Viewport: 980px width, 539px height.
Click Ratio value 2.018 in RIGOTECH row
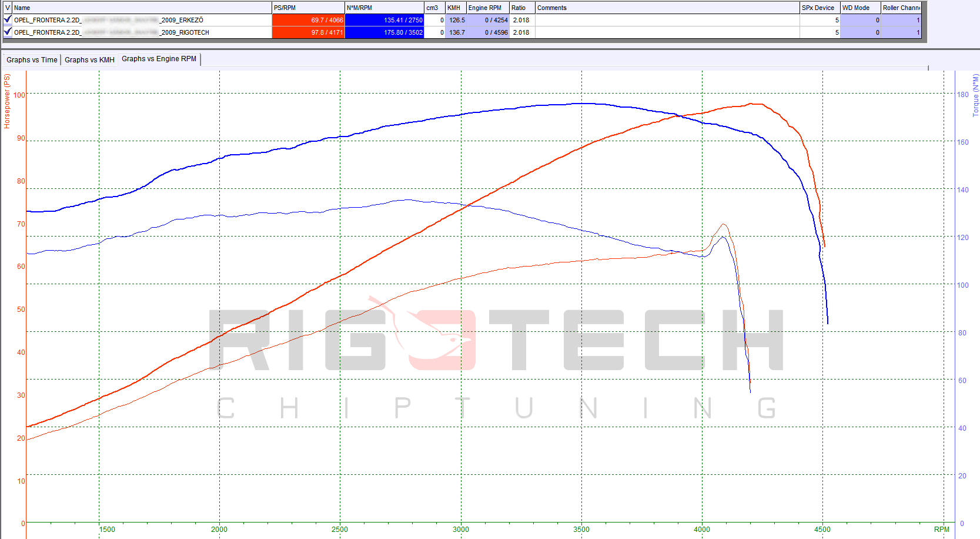tap(522, 32)
